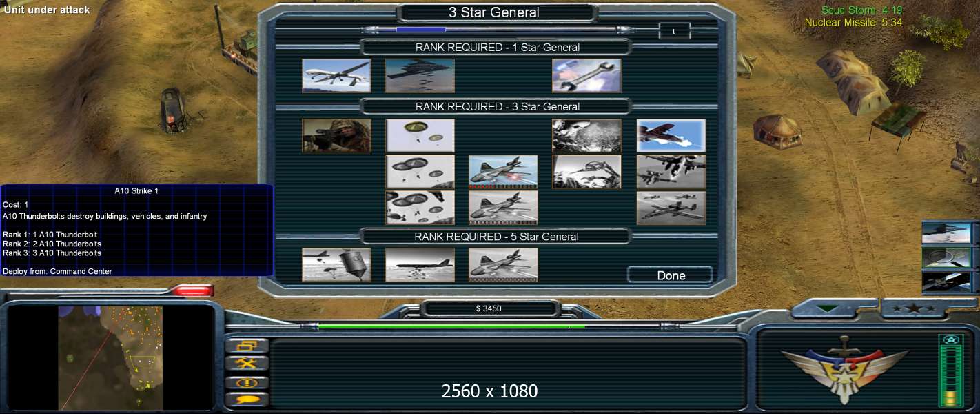980x414 pixels.
Task: Activate the stealth bomber shortcut on right edge
Action: [947, 233]
